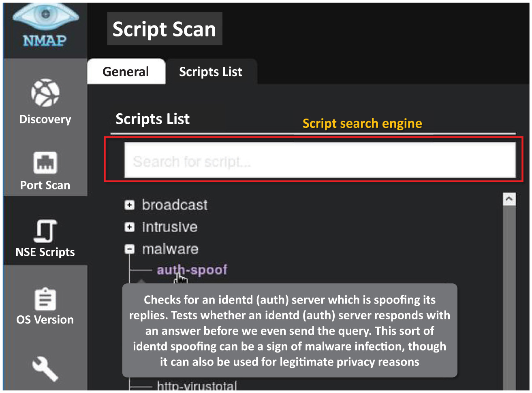Click the Scripts List section heading
Viewport: 532px width, 393px height.
point(152,119)
